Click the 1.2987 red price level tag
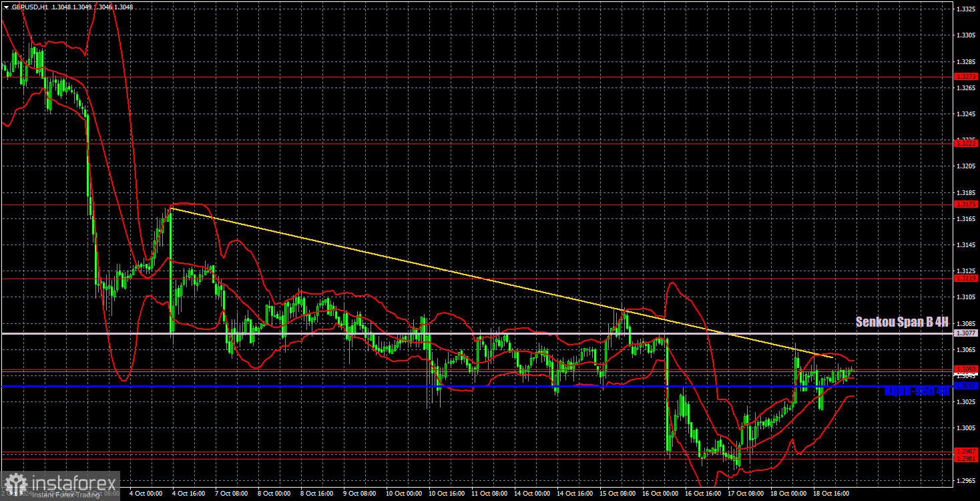Image resolution: width=980 pixels, height=501 pixels. [x=967, y=451]
